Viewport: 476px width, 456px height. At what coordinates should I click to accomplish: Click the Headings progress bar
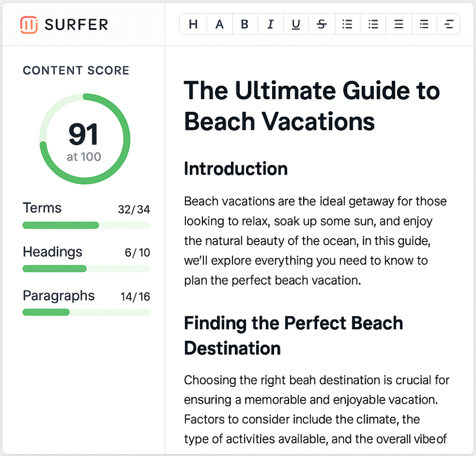[x=86, y=269]
